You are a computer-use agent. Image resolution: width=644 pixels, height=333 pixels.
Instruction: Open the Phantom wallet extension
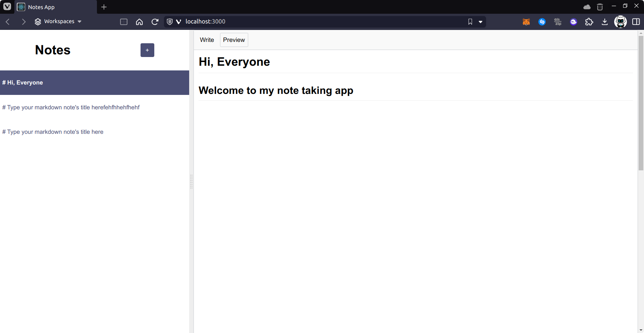pyautogui.click(x=574, y=21)
